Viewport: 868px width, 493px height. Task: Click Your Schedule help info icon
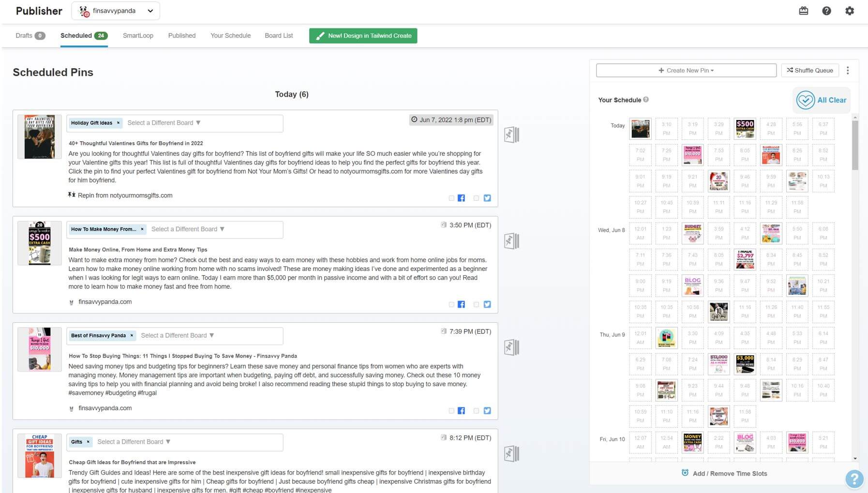coord(646,100)
